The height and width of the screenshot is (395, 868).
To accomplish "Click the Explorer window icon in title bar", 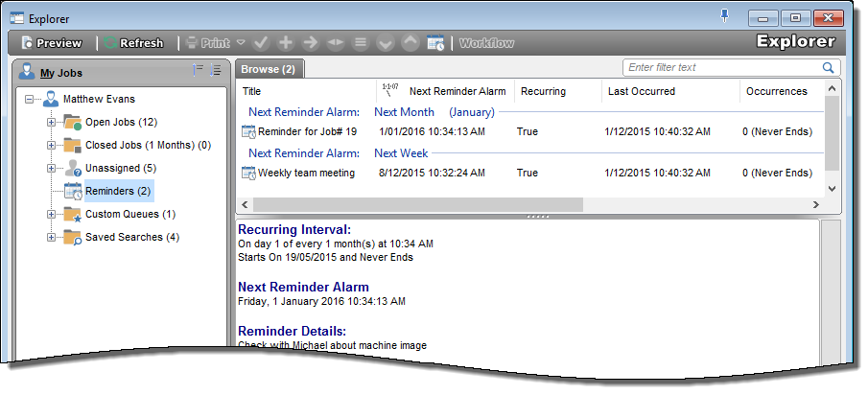I will [x=17, y=18].
